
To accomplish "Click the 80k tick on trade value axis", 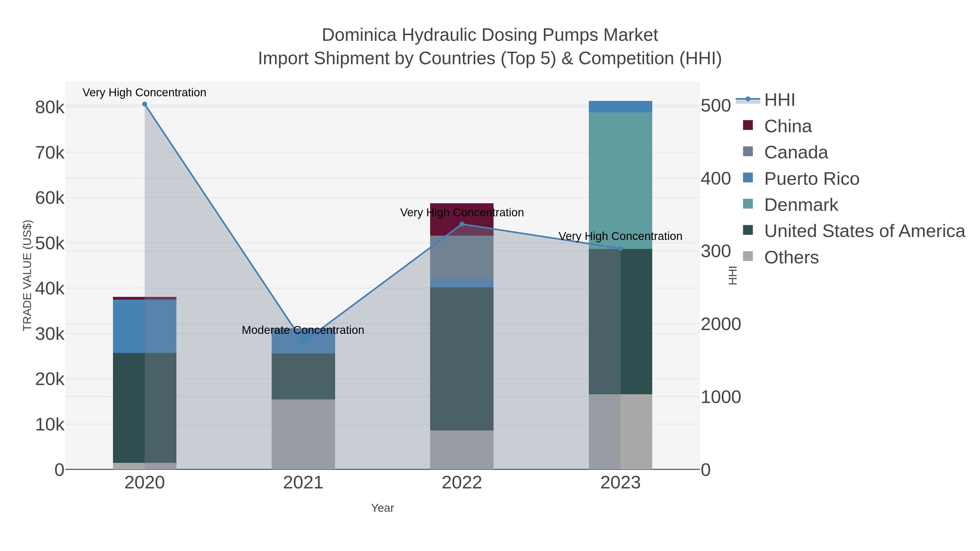I will coord(50,107).
